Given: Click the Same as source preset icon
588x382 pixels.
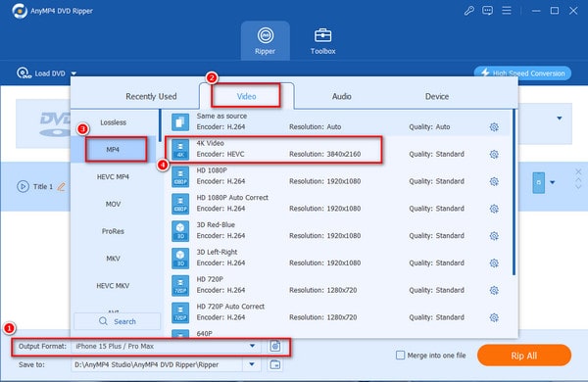Looking at the screenshot, I should coord(180,121).
